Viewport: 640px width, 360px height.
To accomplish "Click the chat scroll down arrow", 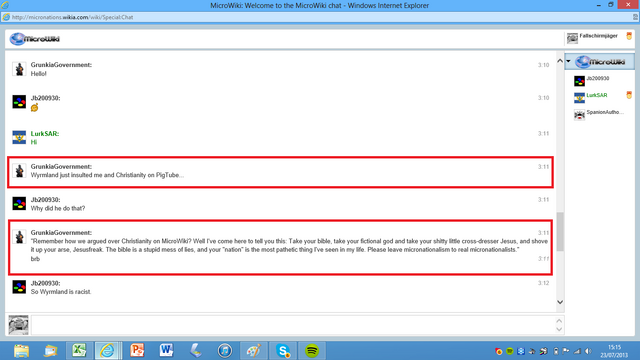I will coord(560,302).
